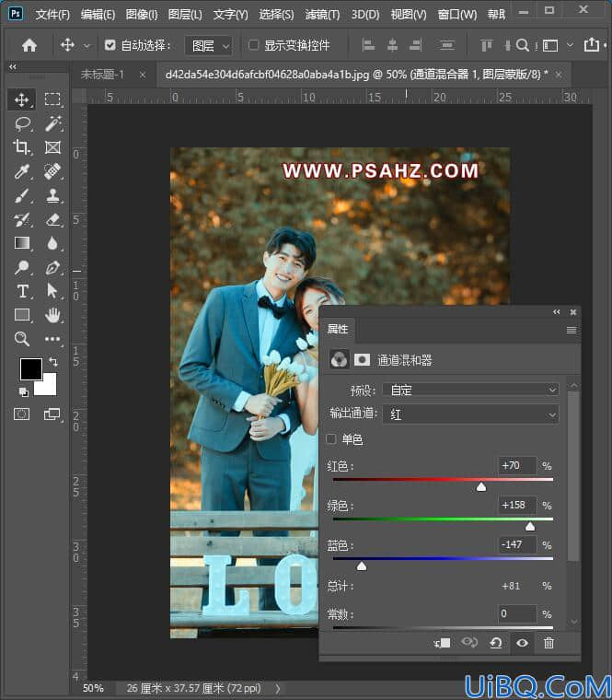Click the 常数 constant value field

[517, 613]
